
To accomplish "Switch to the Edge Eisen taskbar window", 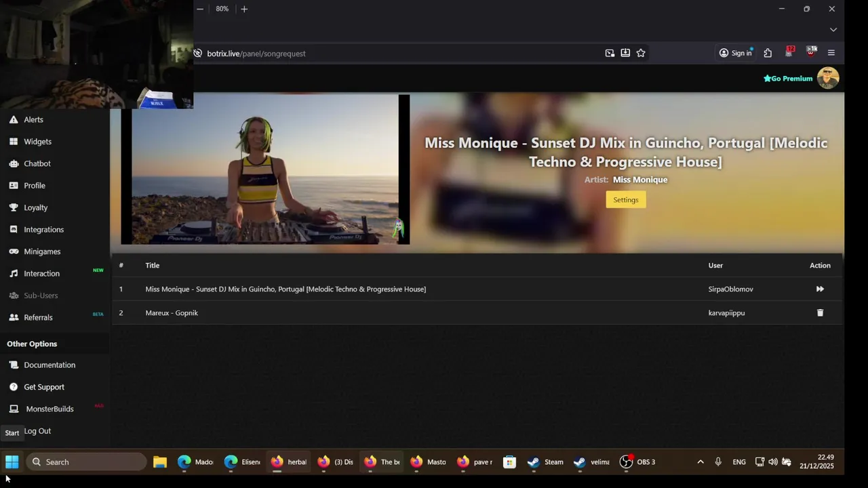I will coord(242,462).
